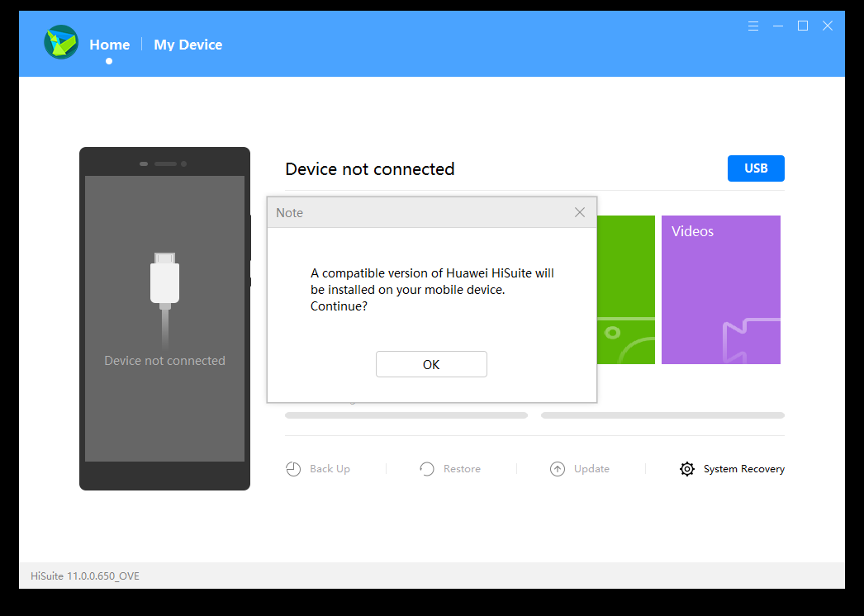Click the System Recovery gear icon

pos(687,469)
